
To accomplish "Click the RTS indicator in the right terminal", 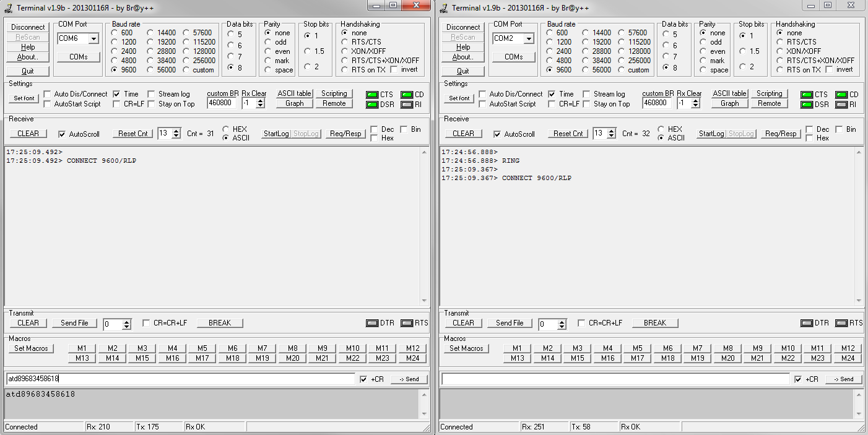I will point(841,323).
